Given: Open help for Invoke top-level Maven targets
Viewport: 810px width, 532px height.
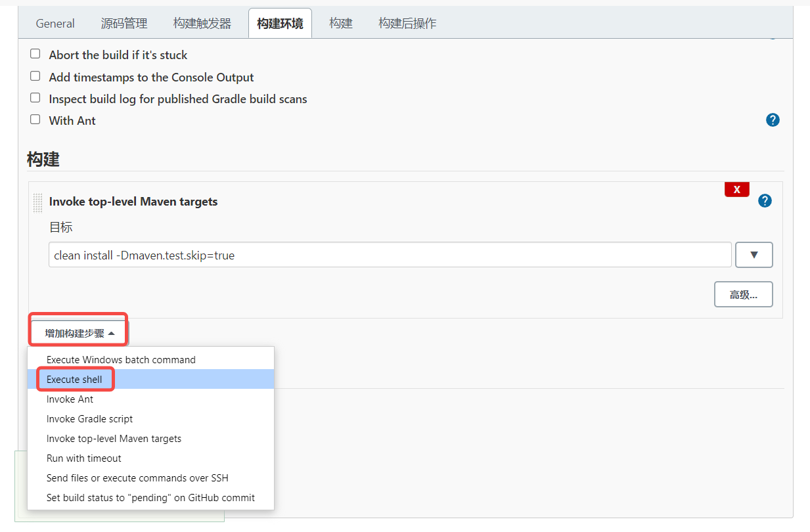Looking at the screenshot, I should tap(765, 201).
